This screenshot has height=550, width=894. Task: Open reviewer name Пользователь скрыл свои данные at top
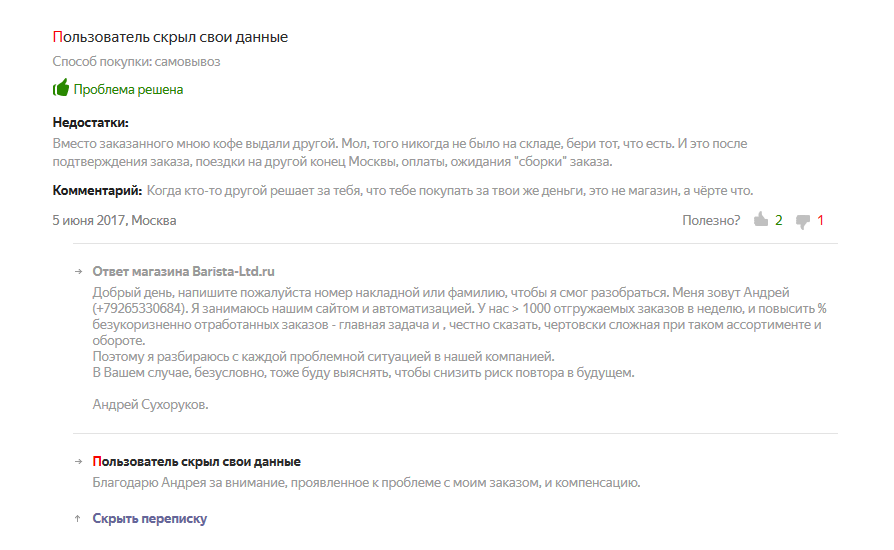coord(170,37)
